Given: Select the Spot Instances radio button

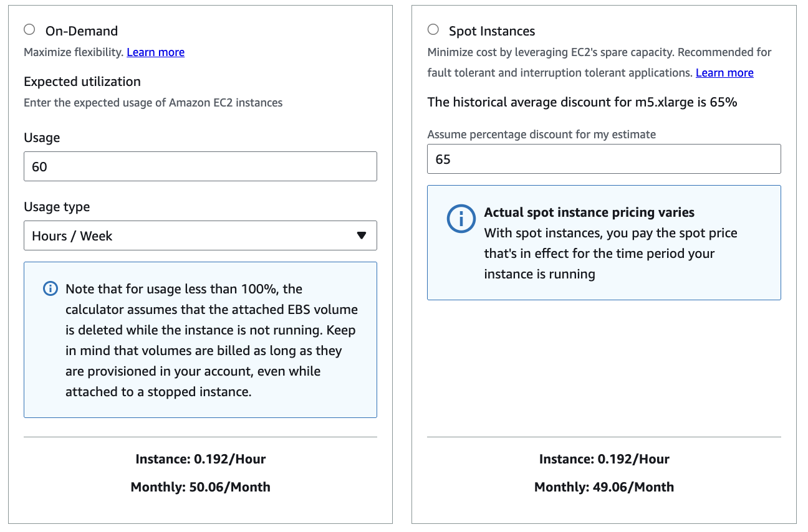Looking at the screenshot, I should [x=433, y=30].
